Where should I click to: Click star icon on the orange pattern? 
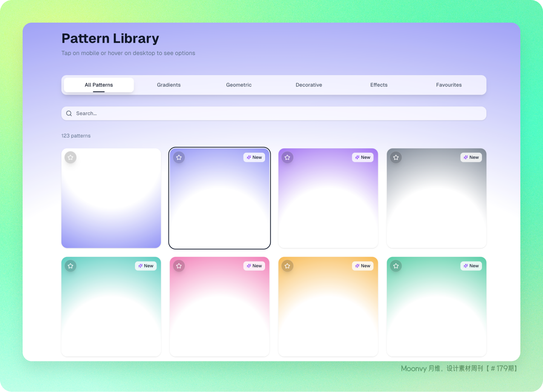287,266
